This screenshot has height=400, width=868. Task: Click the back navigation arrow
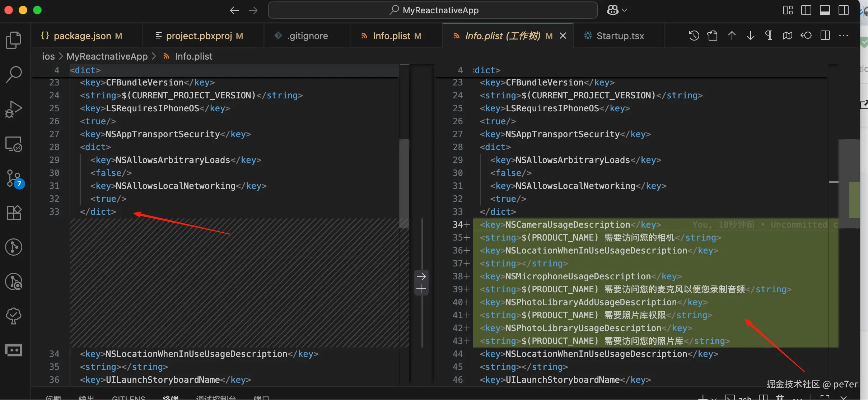[234, 10]
